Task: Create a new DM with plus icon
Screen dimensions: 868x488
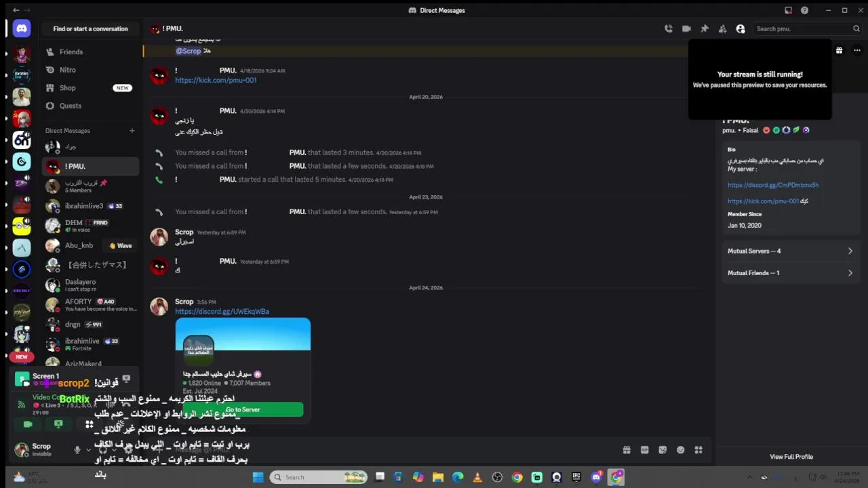Action: click(132, 131)
